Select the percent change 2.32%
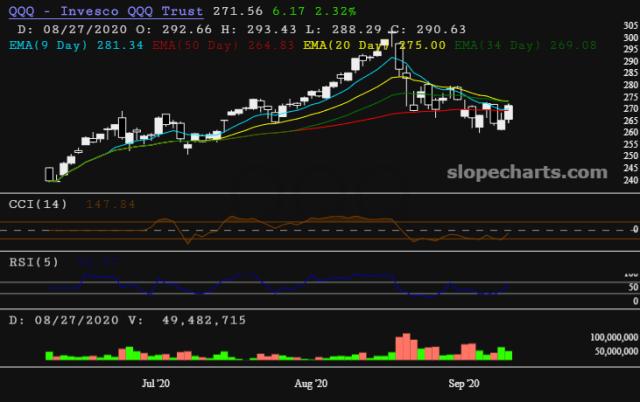 click(x=335, y=11)
